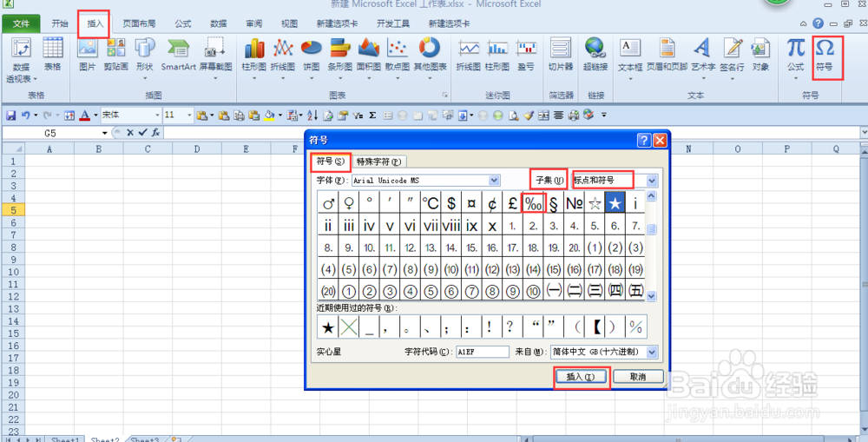This screenshot has height=442, width=868.
Task: Click the 插入 Insert button in dialog
Action: coord(581,376)
